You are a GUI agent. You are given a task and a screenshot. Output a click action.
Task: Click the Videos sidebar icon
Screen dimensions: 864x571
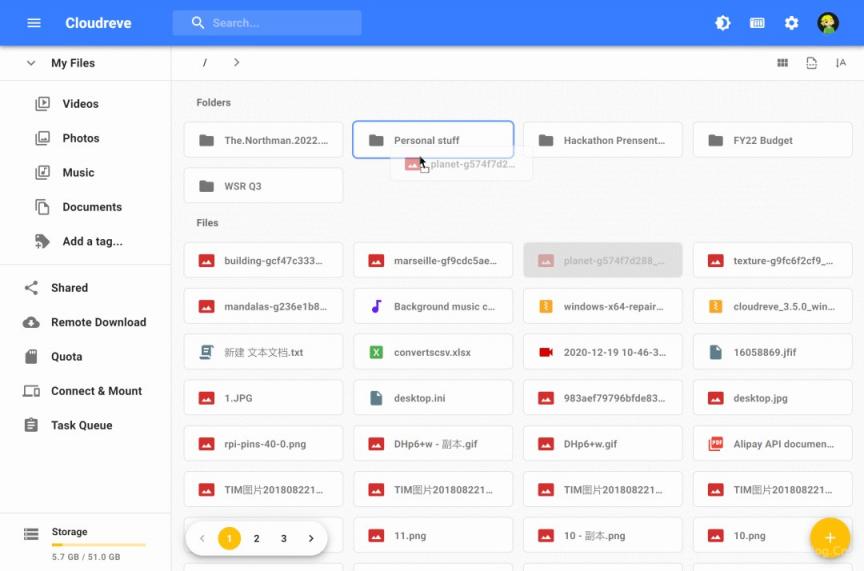coord(42,104)
